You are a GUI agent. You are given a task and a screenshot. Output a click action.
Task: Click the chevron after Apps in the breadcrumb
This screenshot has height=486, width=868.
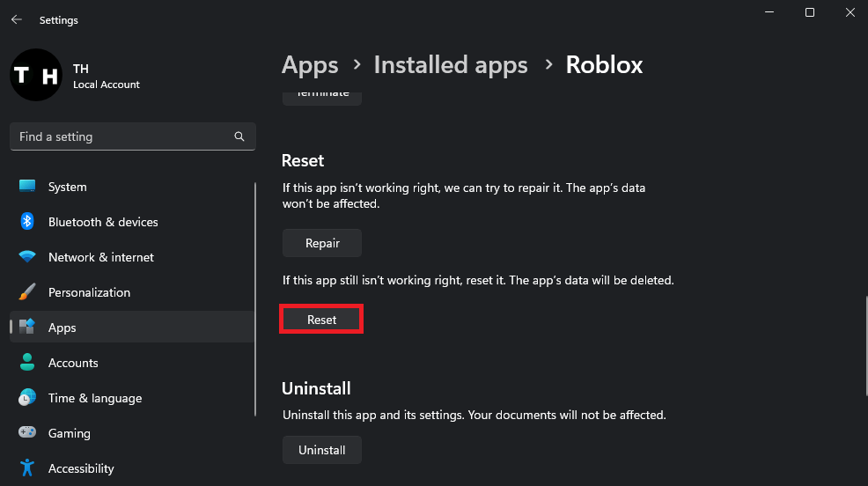pos(357,65)
